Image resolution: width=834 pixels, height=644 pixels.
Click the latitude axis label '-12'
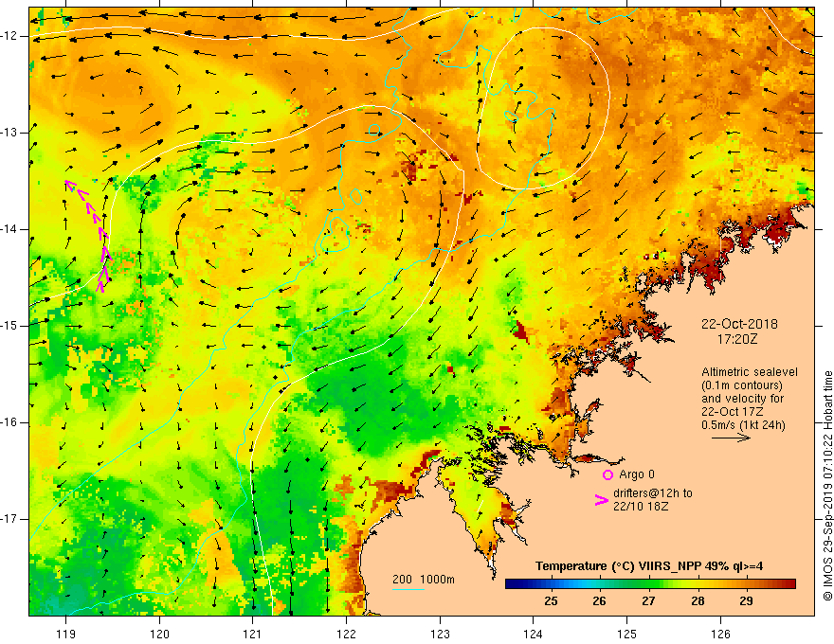coord(10,36)
